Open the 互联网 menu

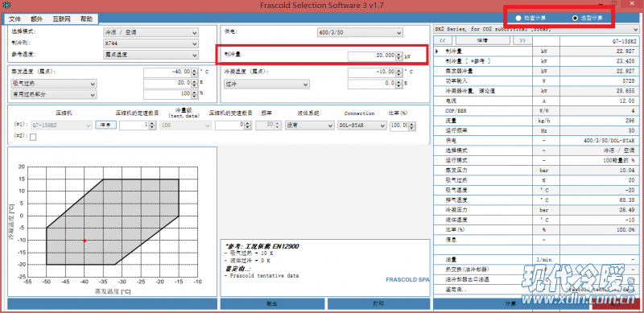click(62, 19)
